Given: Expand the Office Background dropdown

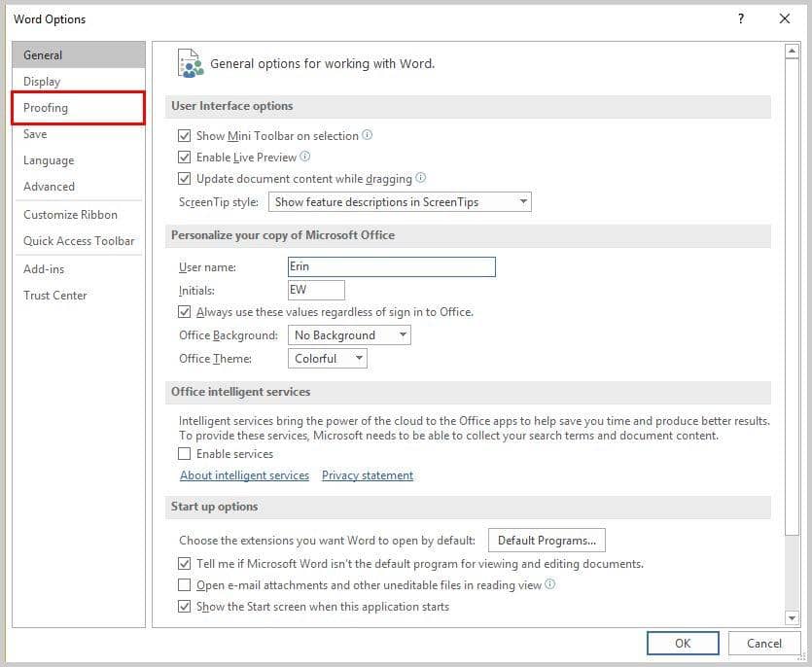Looking at the screenshot, I should click(349, 335).
